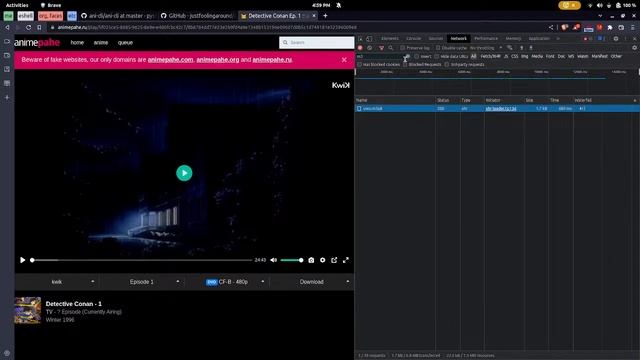640x360 pixels.
Task: Open the animepahe.ru link in banner
Action: pyautogui.click(x=272, y=60)
